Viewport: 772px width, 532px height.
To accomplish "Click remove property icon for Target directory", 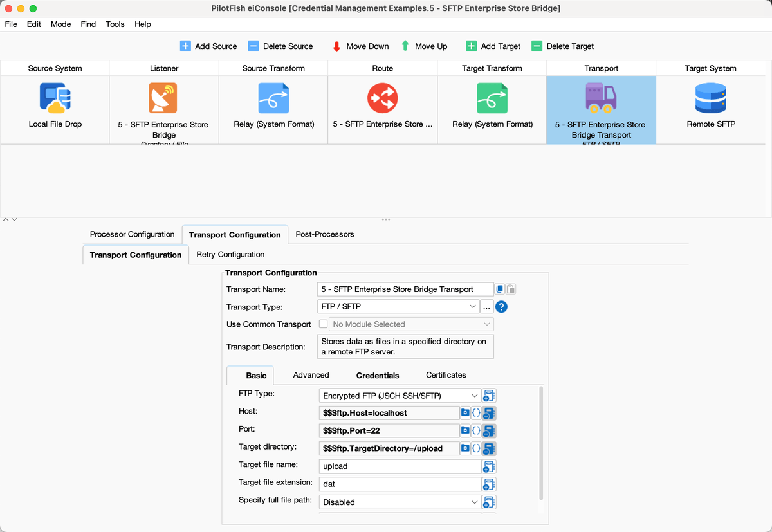I will 489,449.
